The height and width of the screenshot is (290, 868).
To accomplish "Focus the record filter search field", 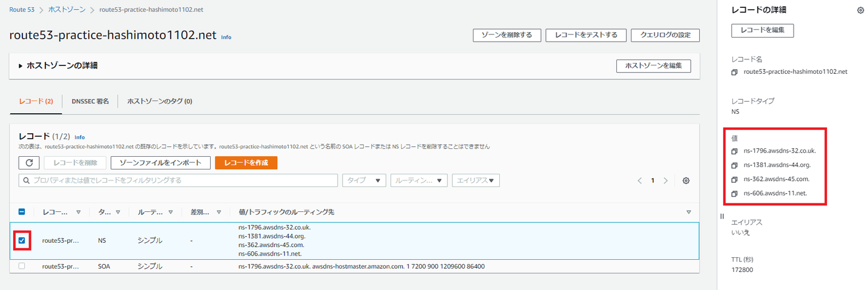I will (178, 180).
